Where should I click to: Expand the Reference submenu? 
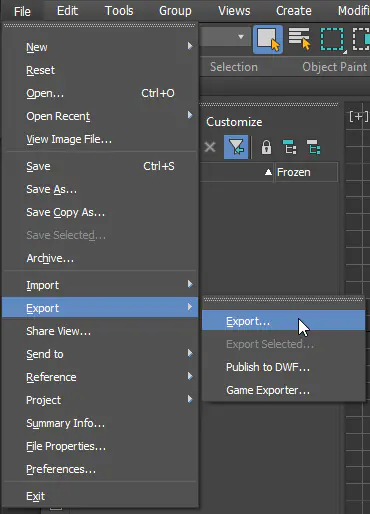click(100, 377)
